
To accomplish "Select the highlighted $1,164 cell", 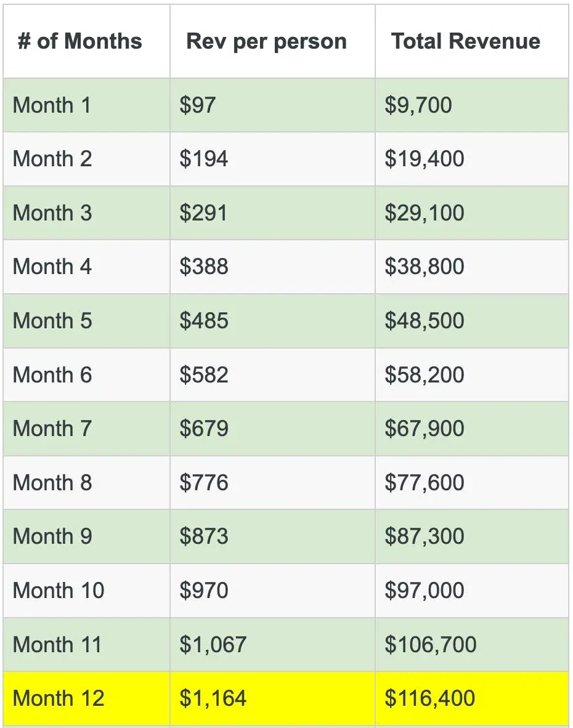I will (272, 698).
